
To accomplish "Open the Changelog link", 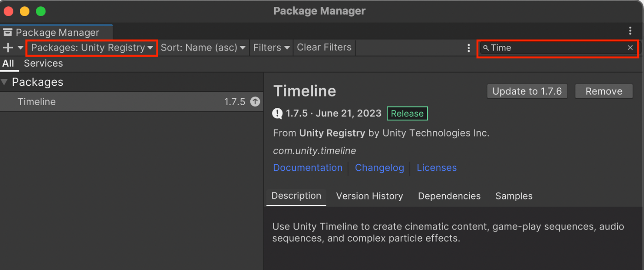I will point(379,168).
